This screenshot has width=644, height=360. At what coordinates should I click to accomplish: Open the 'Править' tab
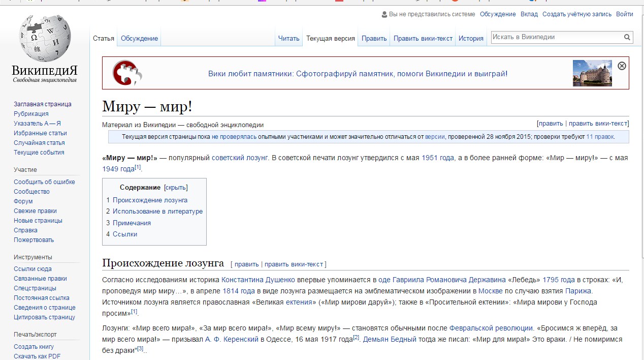(x=374, y=39)
